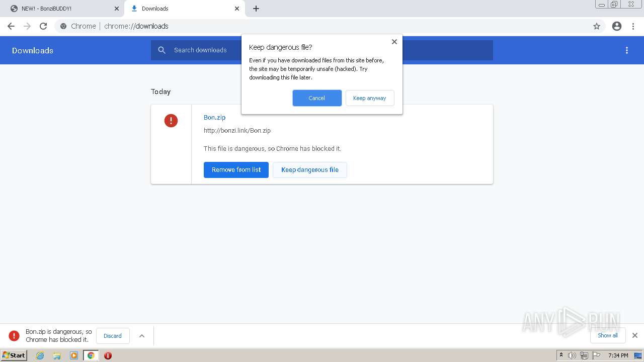Show hidden system tray icons
The height and width of the screenshot is (362, 644).
[561, 355]
